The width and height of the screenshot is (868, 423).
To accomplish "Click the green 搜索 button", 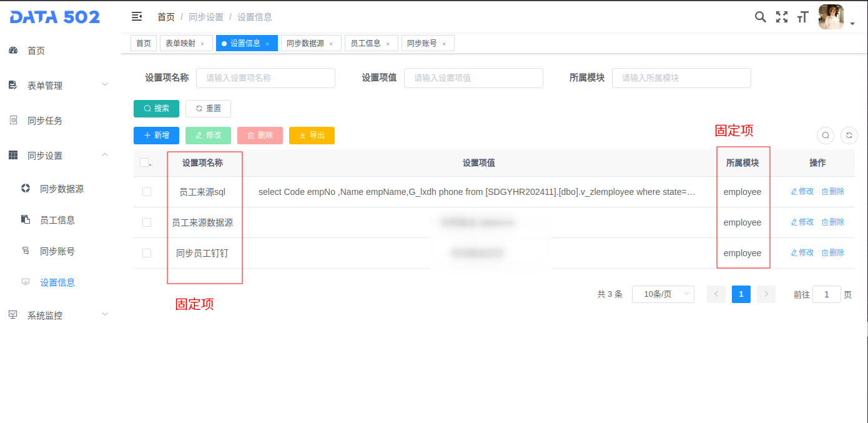I will [156, 109].
